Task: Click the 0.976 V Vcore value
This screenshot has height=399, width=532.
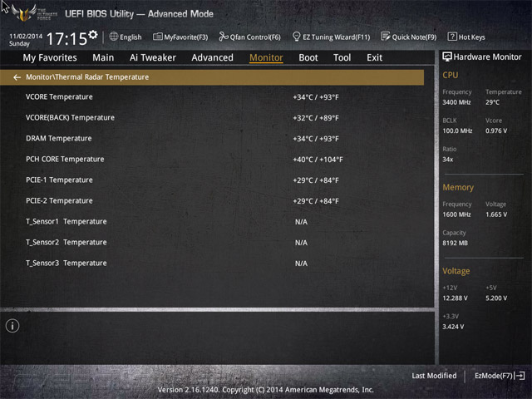Action: click(x=496, y=131)
